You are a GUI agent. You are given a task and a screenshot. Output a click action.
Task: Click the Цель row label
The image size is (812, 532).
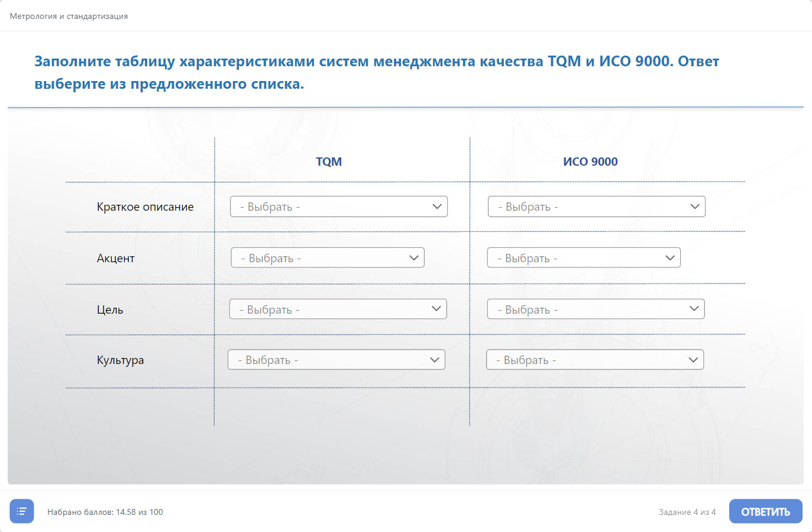coord(110,309)
